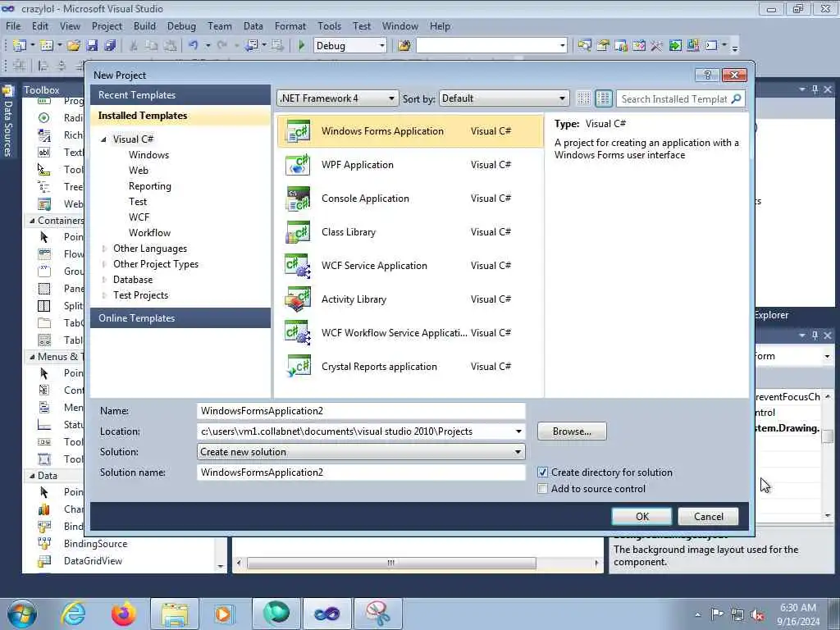Select Activity Library template icon
This screenshot has width=840, height=630.
(x=298, y=299)
